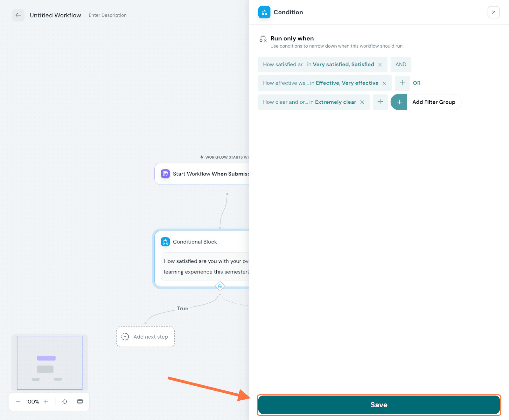
Task: Click the Add Filter Group button
Action: coord(426,102)
